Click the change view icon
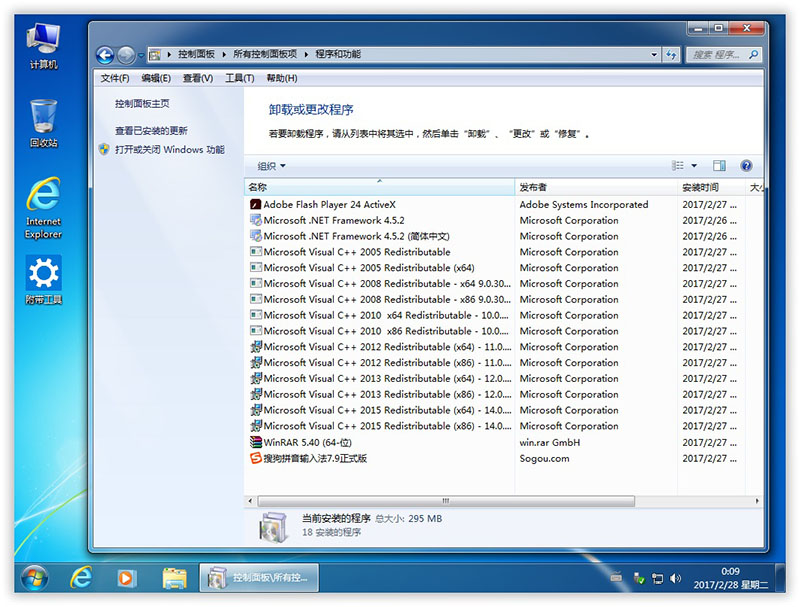800x607 pixels. tap(678, 166)
